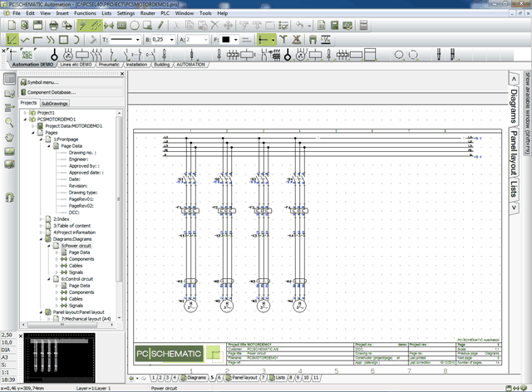
Task: Click the red crossed-out connection icon
Action: [297, 40]
